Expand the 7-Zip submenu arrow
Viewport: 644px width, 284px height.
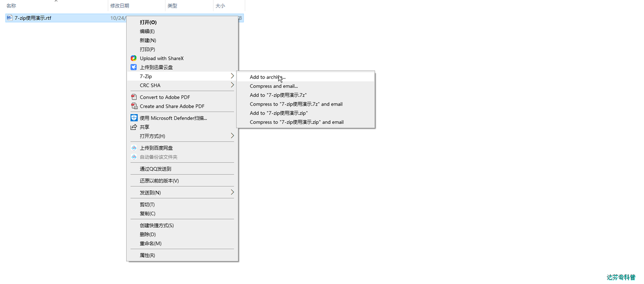pos(232,76)
